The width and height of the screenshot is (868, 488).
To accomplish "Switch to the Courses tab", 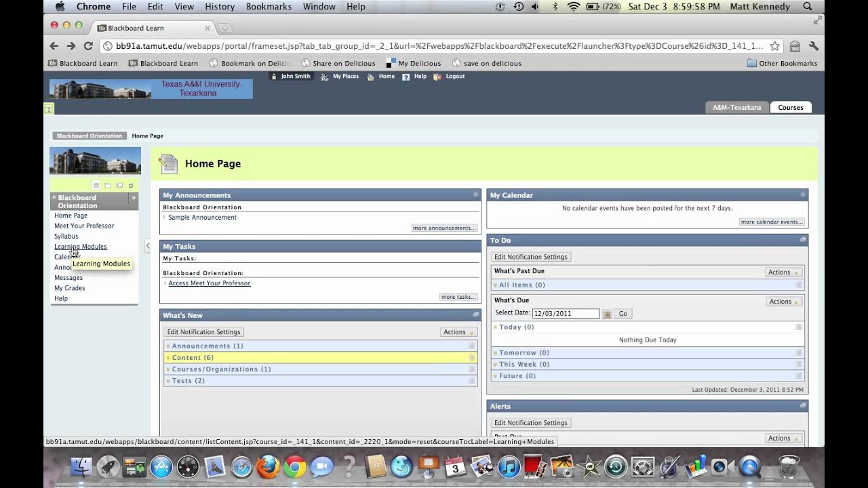I will pos(791,107).
